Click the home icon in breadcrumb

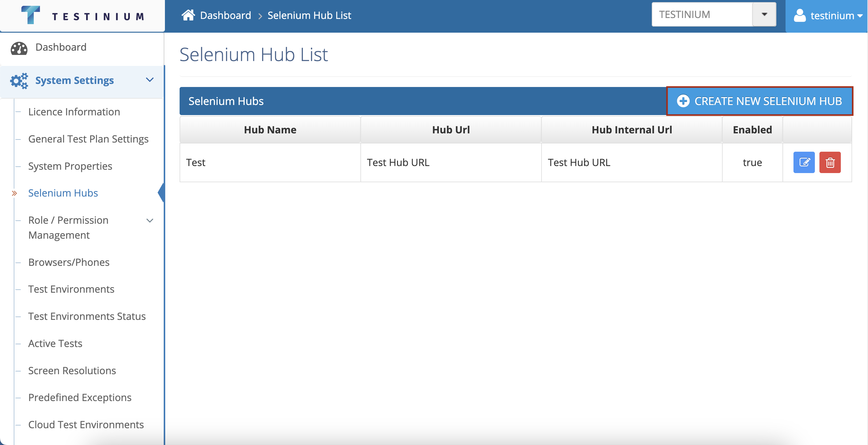click(188, 15)
